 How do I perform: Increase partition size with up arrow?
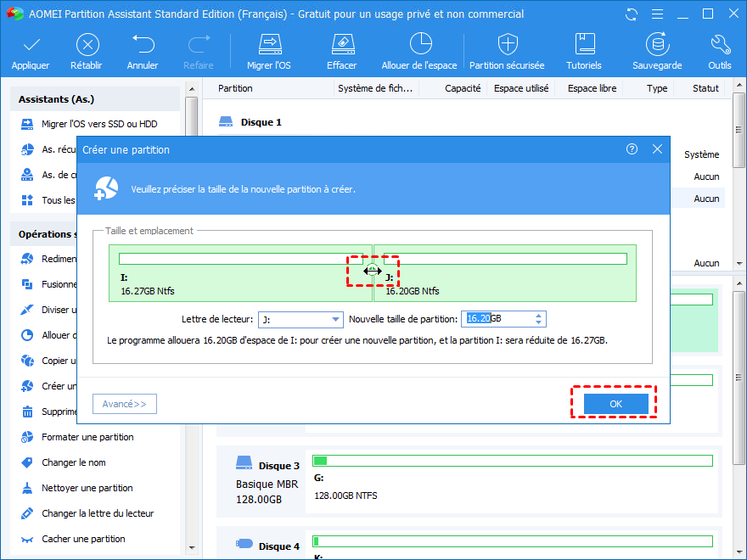538,316
